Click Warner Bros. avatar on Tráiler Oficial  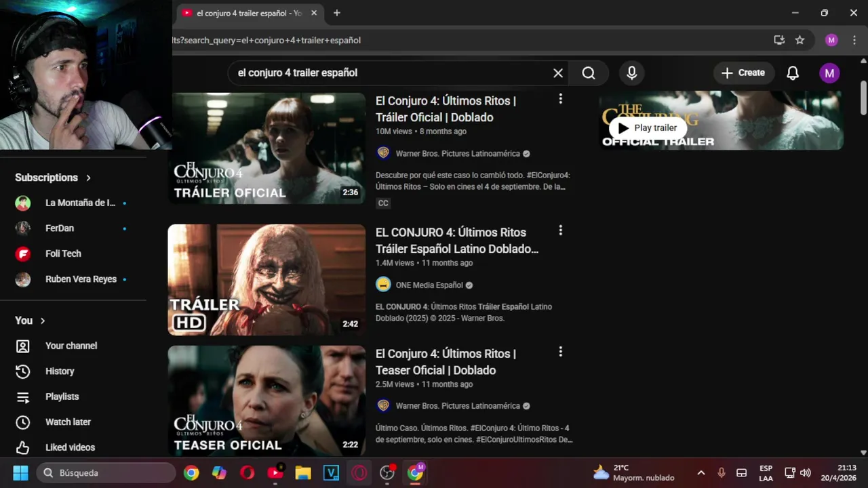(383, 153)
